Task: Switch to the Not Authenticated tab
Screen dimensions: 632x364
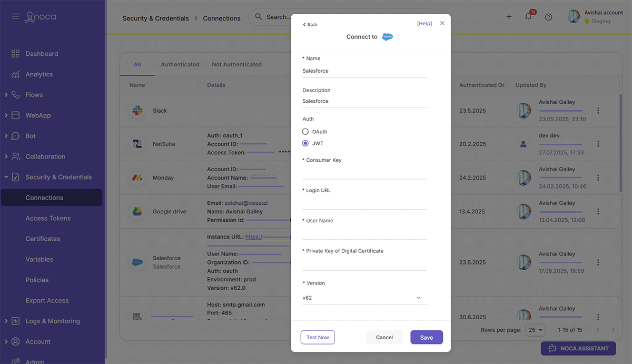Action: [236, 64]
